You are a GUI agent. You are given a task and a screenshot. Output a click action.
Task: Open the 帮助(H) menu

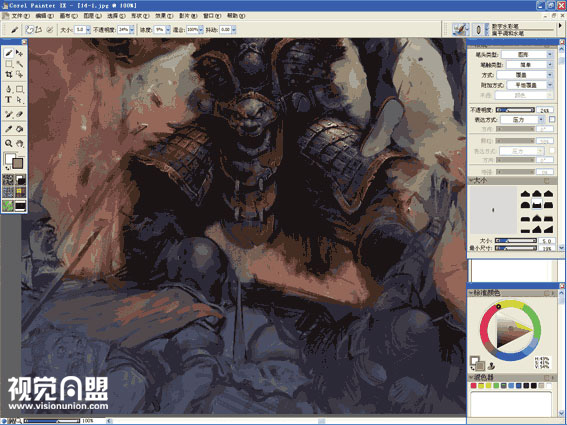[236, 16]
